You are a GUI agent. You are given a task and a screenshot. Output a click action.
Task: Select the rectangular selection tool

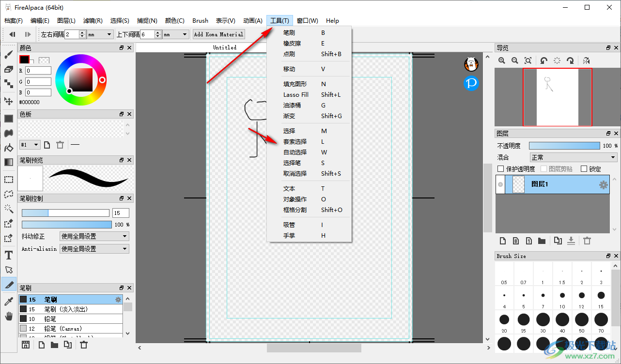point(8,180)
